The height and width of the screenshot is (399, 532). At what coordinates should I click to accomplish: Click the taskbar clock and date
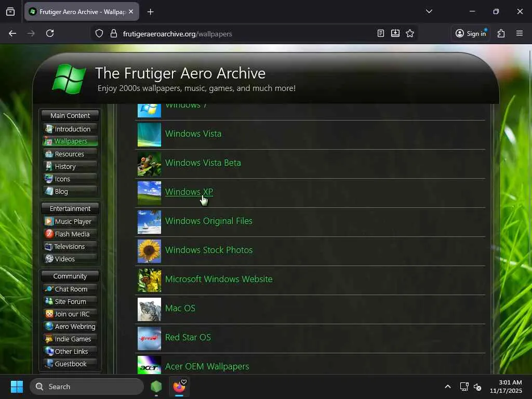click(x=506, y=387)
